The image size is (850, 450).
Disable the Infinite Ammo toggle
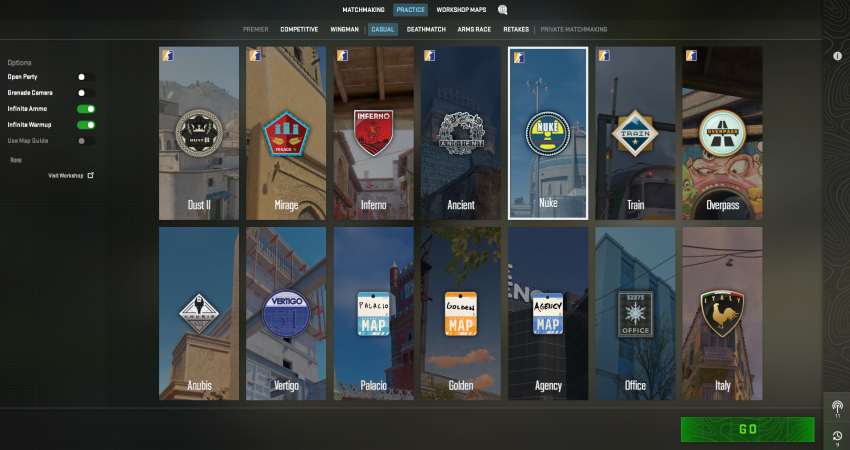pyautogui.click(x=86, y=108)
